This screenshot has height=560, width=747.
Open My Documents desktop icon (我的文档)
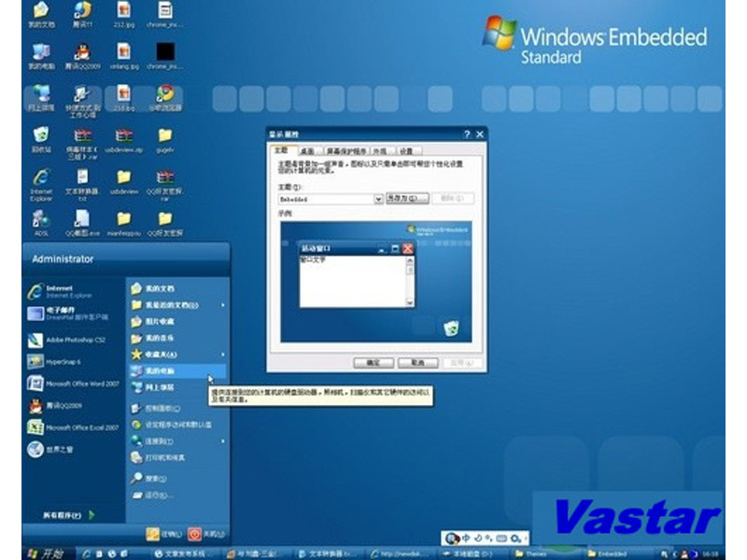coord(41,15)
